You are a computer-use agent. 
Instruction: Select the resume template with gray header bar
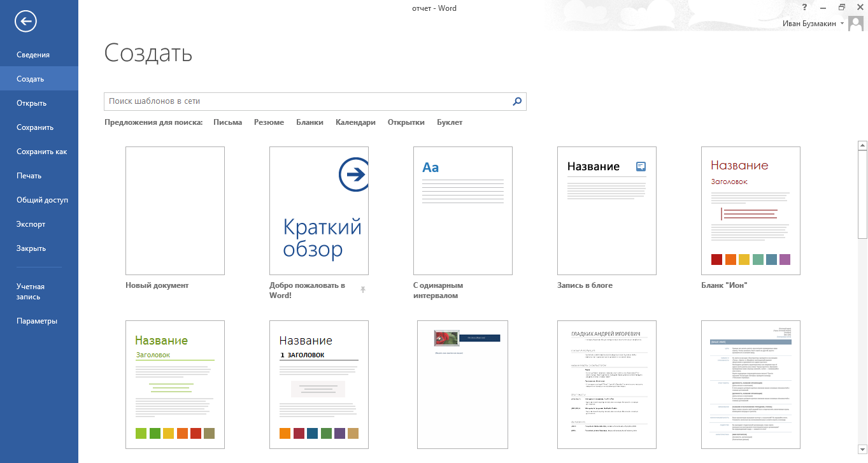point(751,385)
